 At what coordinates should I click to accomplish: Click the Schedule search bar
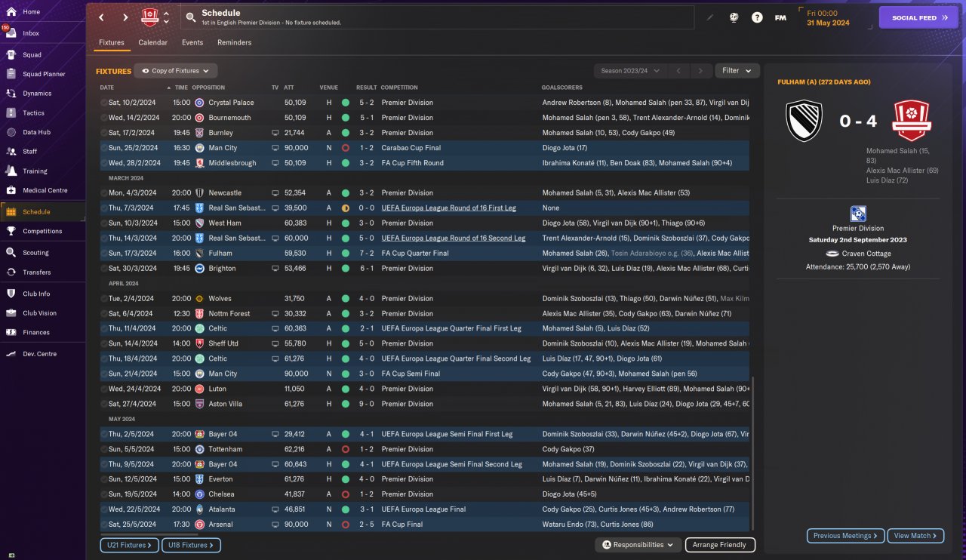tap(438, 17)
